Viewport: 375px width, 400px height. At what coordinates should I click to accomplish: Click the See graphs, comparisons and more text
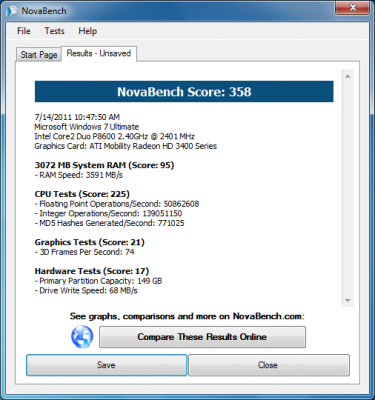point(187,316)
